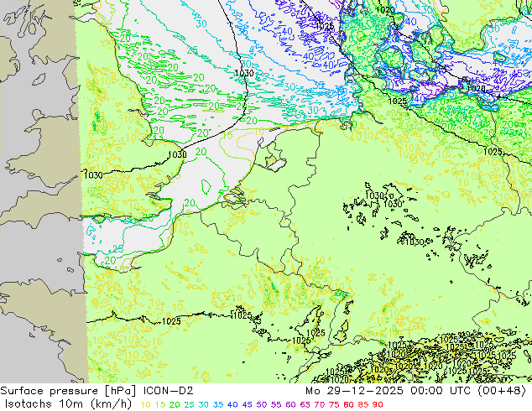Click the 70 value in isotach legend
This screenshot has height=411, width=532.
pos(320,404)
